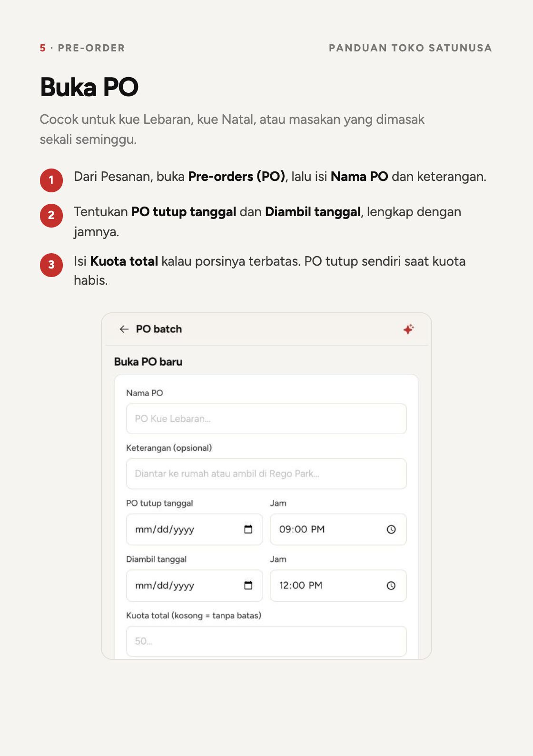Open clock picker beside 09:00 PM
The width and height of the screenshot is (533, 756).
tap(391, 529)
